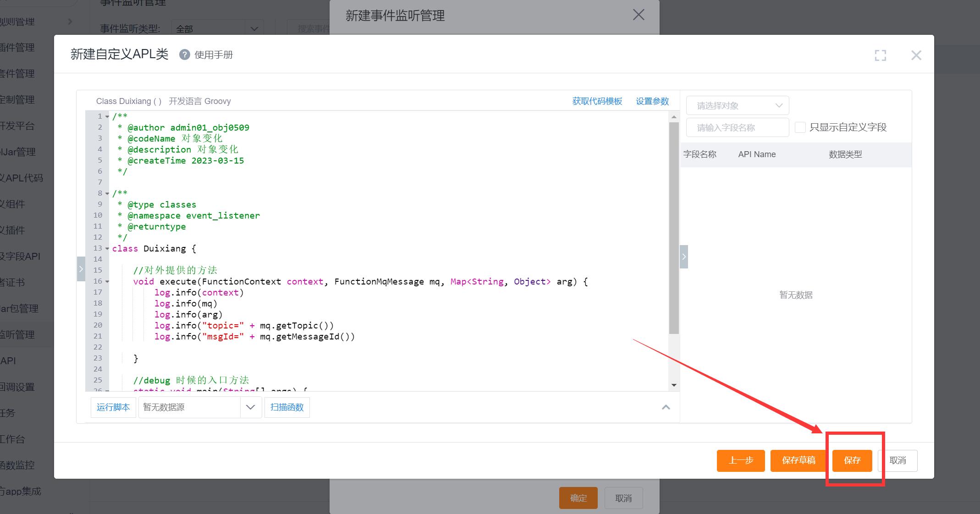Click the Class Duixiang ( ) label
The image size is (980, 514).
click(129, 101)
